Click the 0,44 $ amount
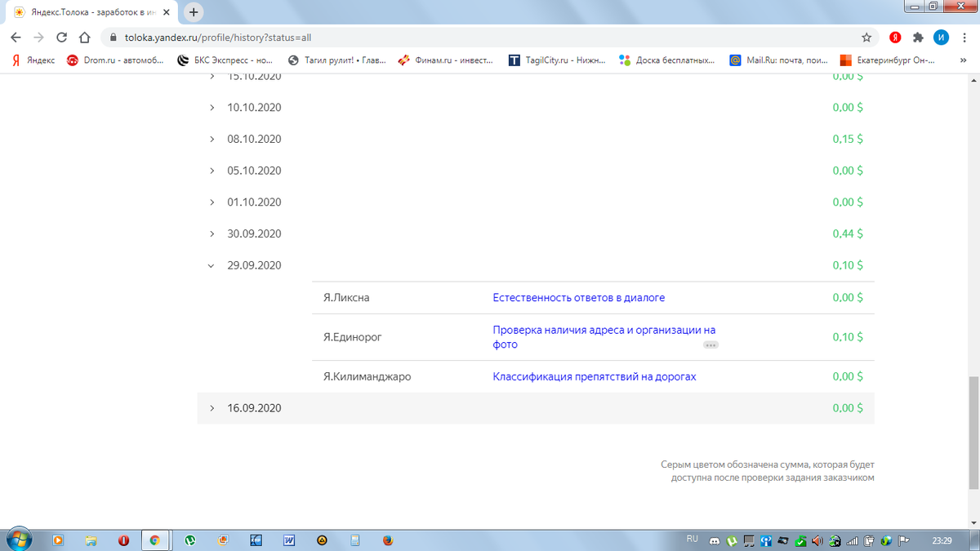Screen dimensions: 980x551 pos(848,233)
